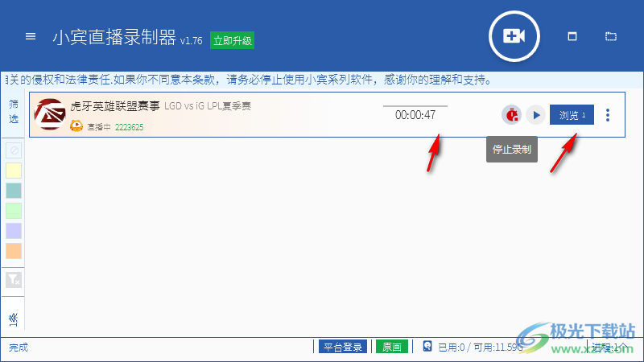644x362 pixels.
Task: Click the green 原画 quality button
Action: (x=392, y=347)
